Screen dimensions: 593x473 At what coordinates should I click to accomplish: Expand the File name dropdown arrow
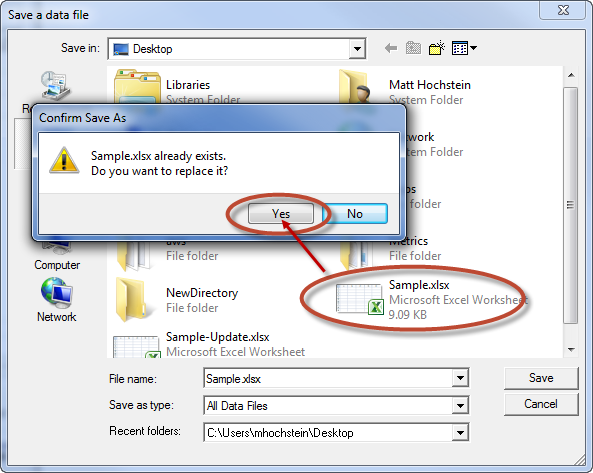tap(460, 378)
